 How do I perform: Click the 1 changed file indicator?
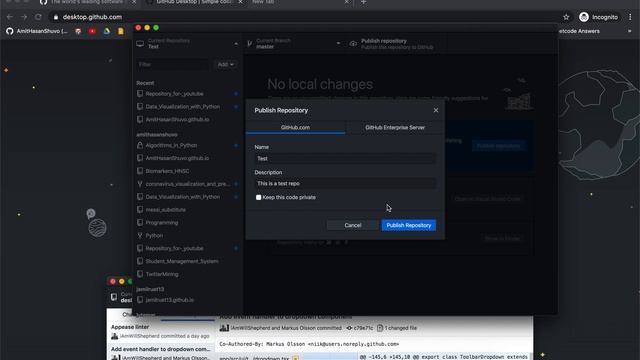click(397, 328)
